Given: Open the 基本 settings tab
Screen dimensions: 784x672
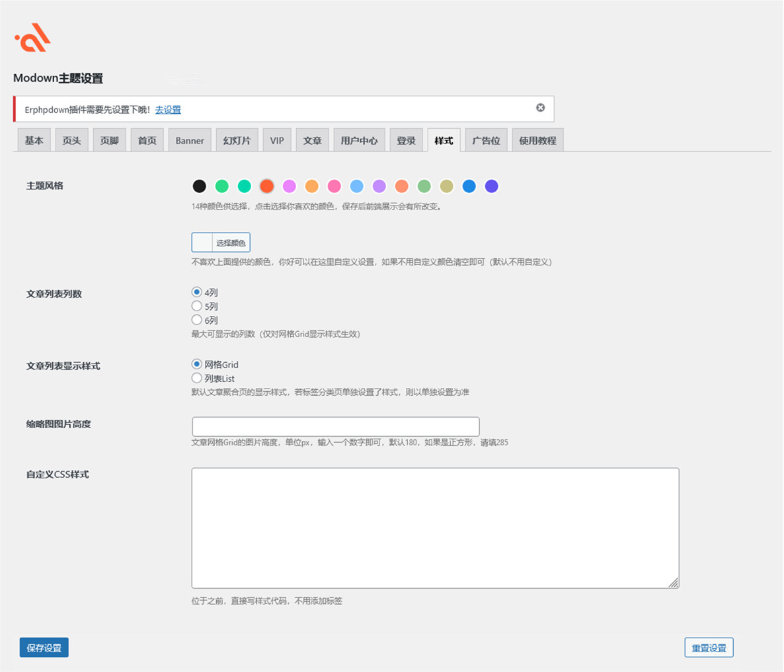Looking at the screenshot, I should coord(34,140).
